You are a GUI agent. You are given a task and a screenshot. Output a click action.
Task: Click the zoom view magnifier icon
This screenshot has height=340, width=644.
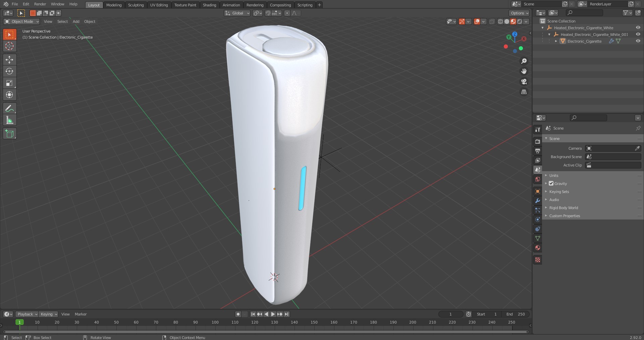(524, 61)
